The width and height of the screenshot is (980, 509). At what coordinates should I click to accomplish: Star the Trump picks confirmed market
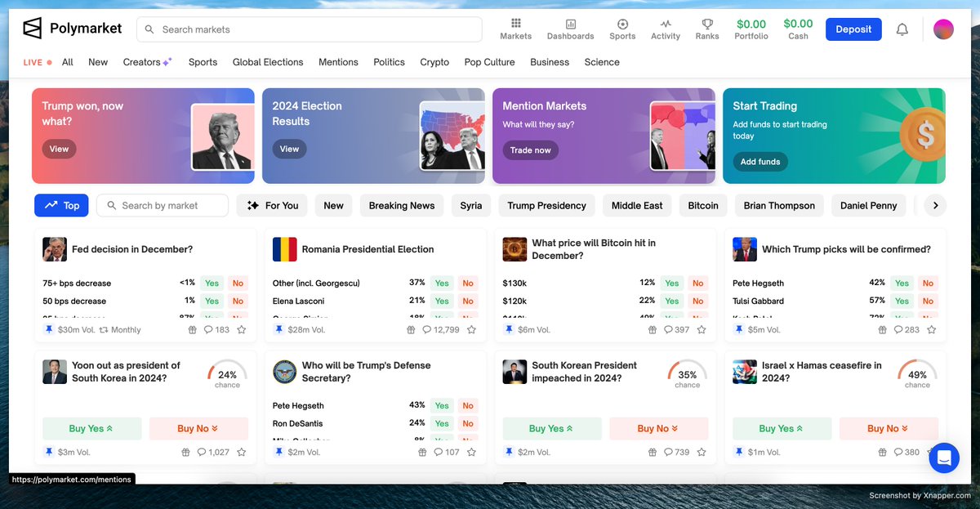point(932,330)
